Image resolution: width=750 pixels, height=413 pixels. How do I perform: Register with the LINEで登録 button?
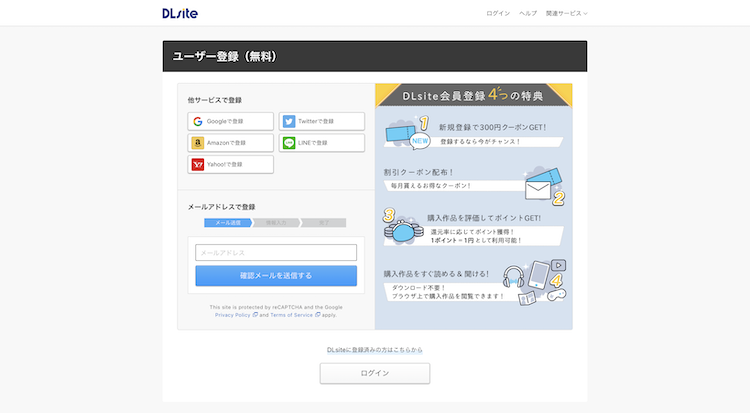pos(322,143)
